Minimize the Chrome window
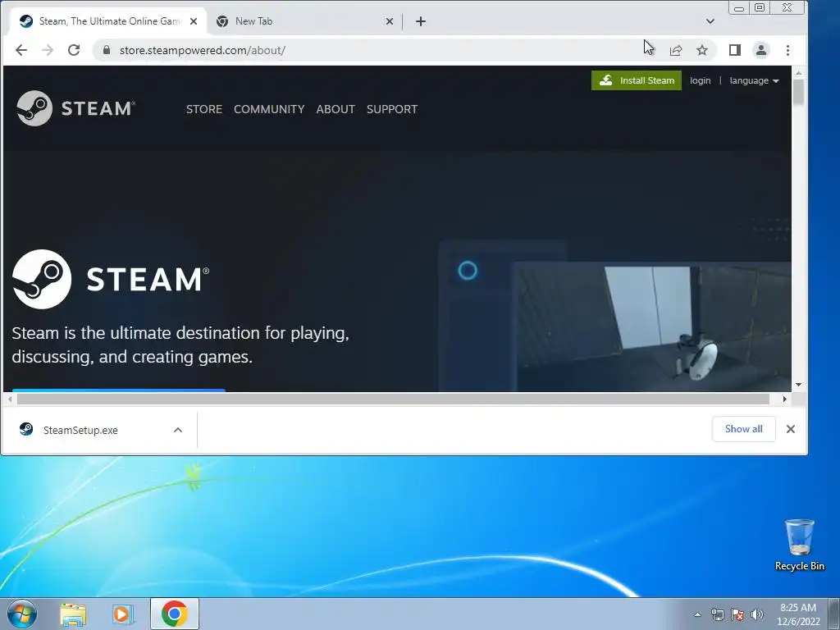This screenshot has height=630, width=840. (739, 7)
